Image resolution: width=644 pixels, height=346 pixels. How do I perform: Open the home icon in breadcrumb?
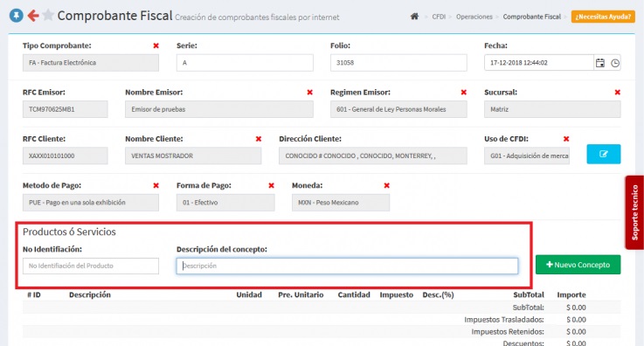coord(414,17)
